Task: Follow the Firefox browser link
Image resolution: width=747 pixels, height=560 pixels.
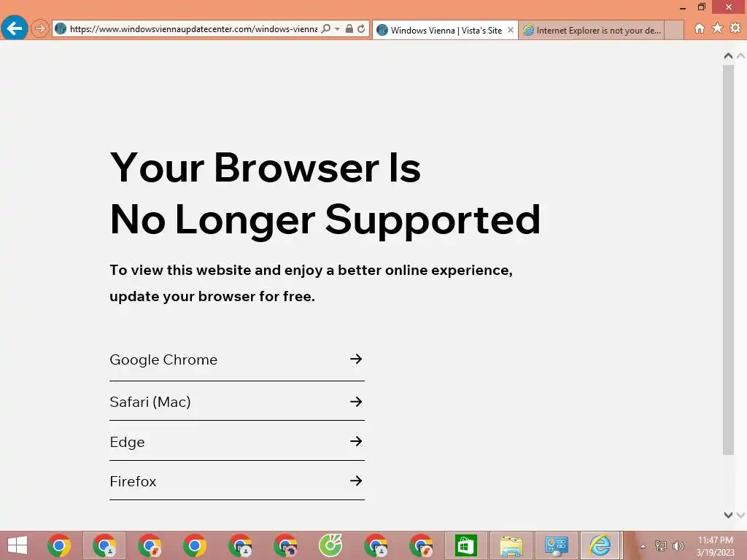Action: click(237, 481)
